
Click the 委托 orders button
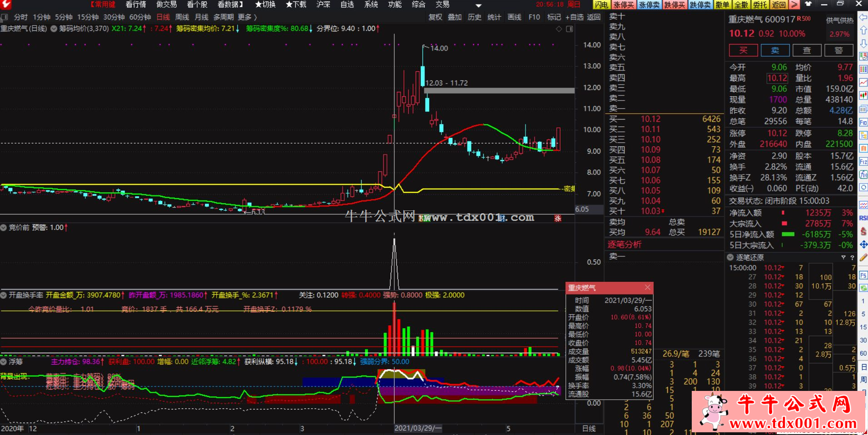point(760,5)
